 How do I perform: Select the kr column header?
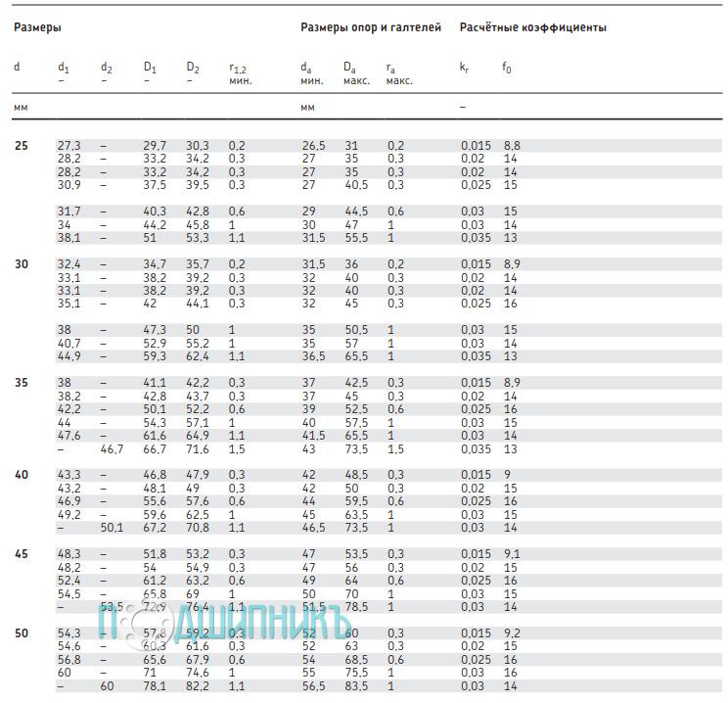464,68
